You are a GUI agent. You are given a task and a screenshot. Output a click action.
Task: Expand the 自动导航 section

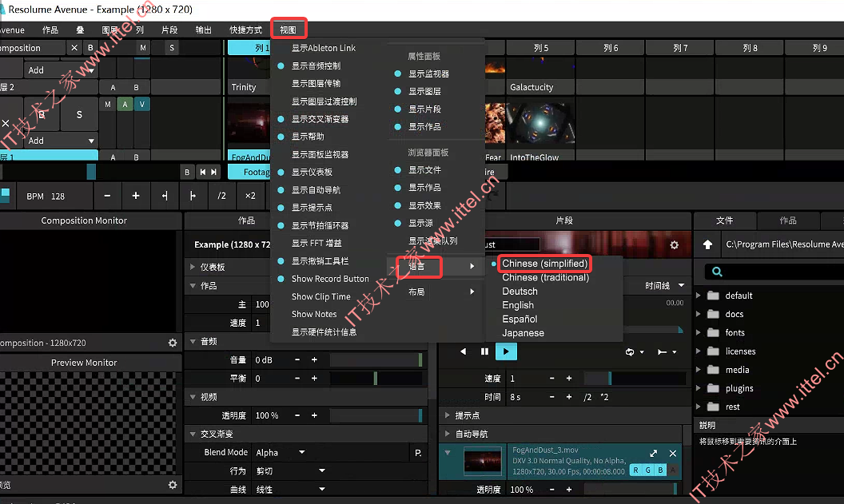tap(448, 434)
